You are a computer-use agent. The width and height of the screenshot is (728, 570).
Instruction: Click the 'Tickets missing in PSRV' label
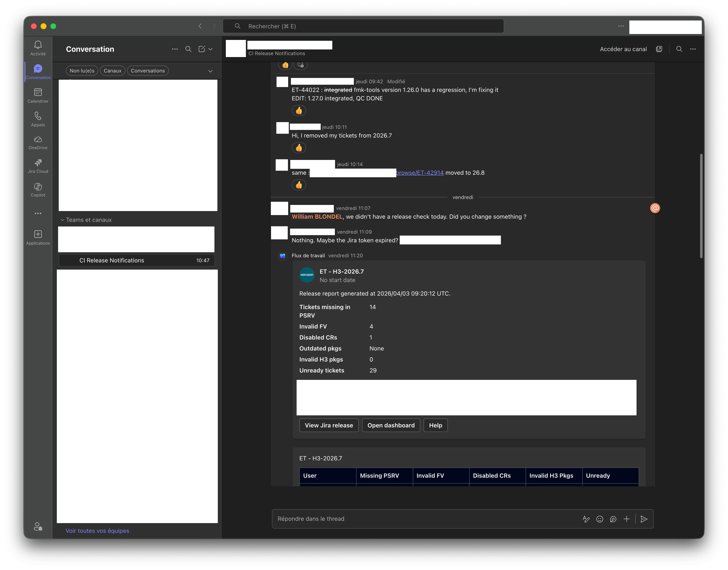tap(325, 311)
